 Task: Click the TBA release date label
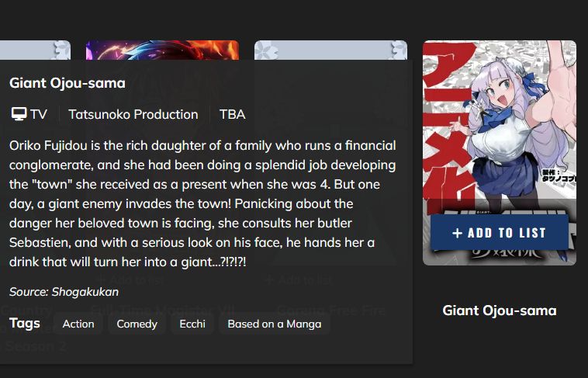pyautogui.click(x=232, y=115)
